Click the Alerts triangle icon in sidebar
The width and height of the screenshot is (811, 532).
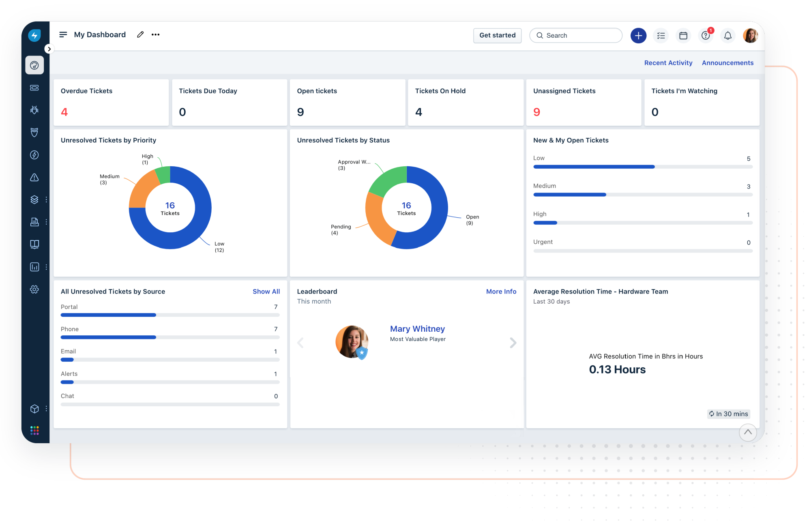[34, 177]
